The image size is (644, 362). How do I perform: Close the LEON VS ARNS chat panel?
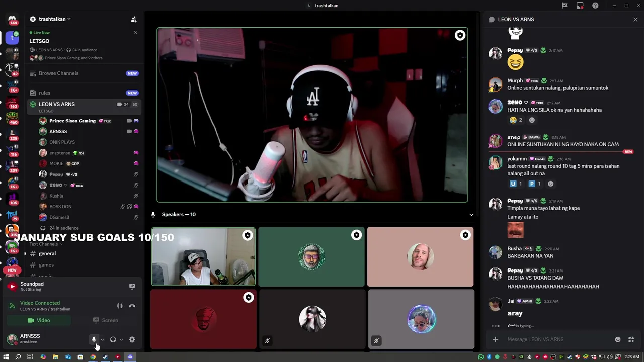[635, 20]
